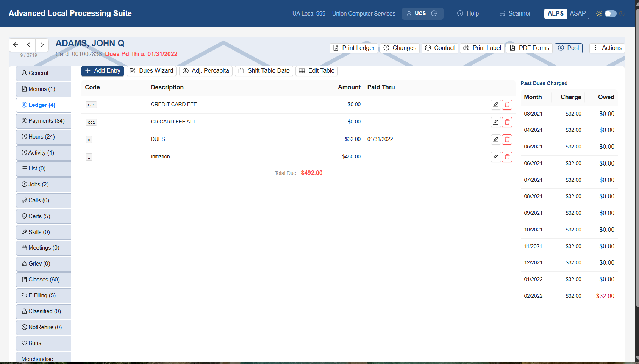Viewport: 639px width, 364px height.
Task: Click the sun light-mode icon
Action: point(599,13)
